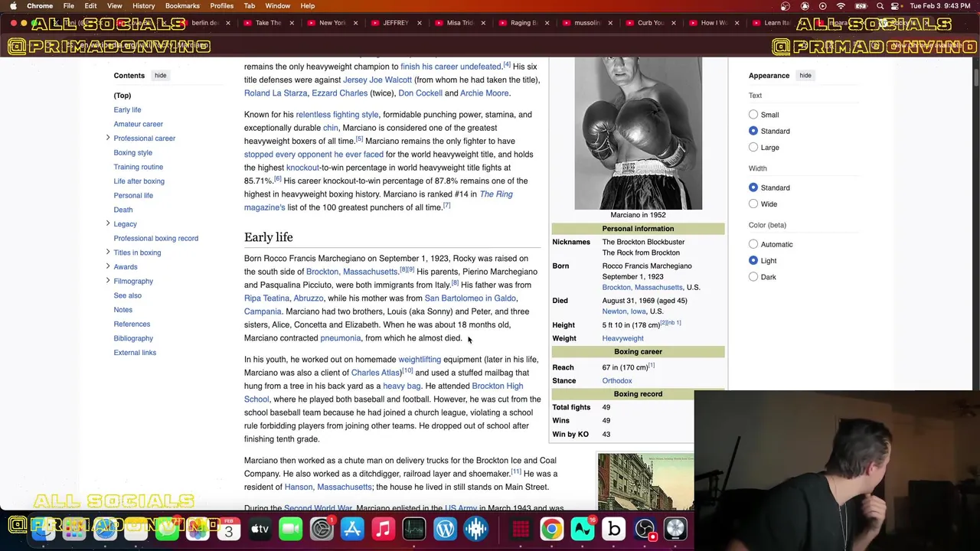Open the History menu
This screenshot has height=551, width=980.
tap(143, 6)
